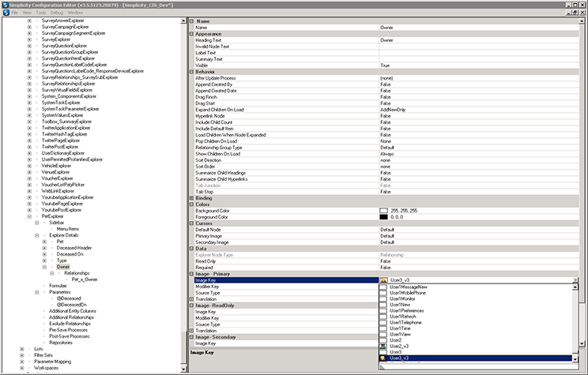This screenshot has width=588, height=375.
Task: Select the Menu Items tree node
Action: click(67, 229)
